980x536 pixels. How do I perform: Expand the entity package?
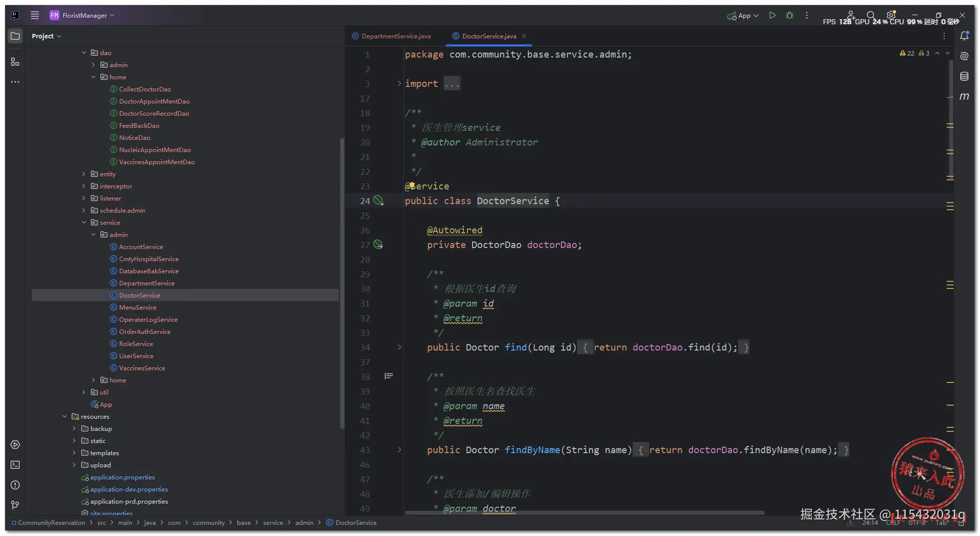tap(84, 174)
